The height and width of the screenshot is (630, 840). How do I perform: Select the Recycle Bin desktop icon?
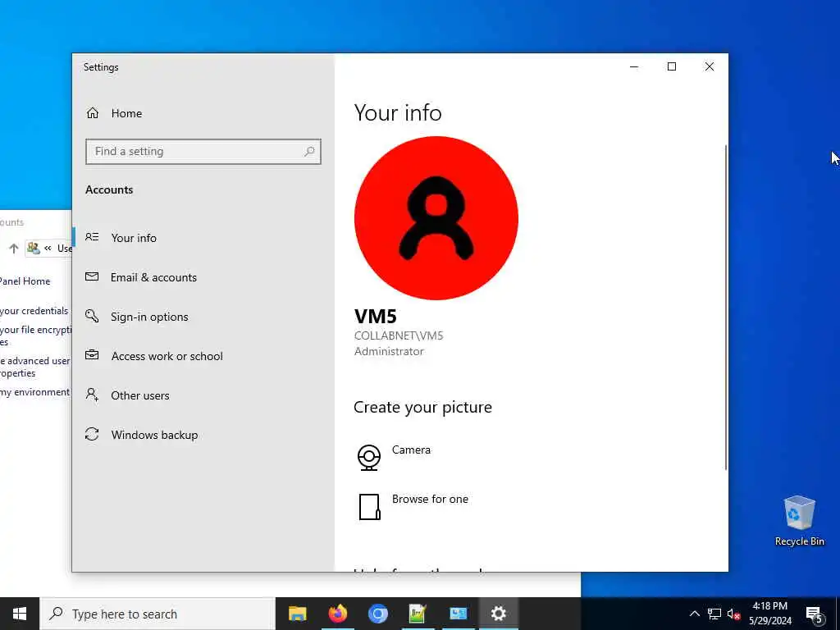(x=799, y=521)
